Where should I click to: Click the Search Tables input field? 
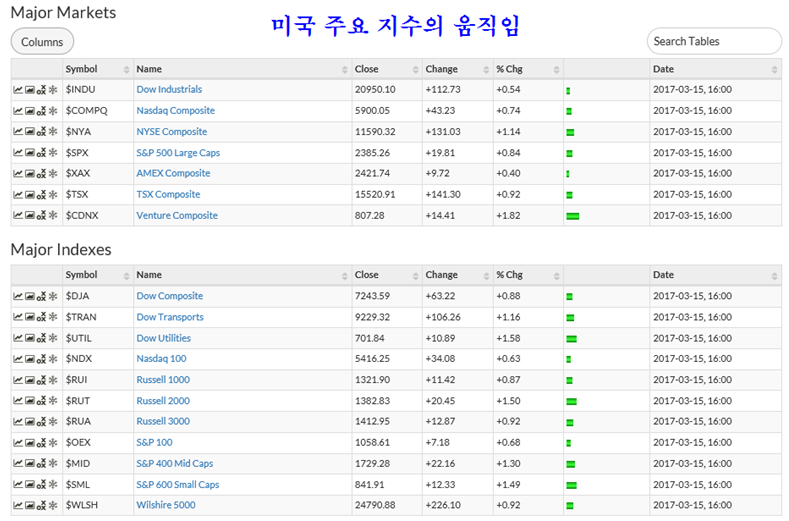[x=714, y=42]
